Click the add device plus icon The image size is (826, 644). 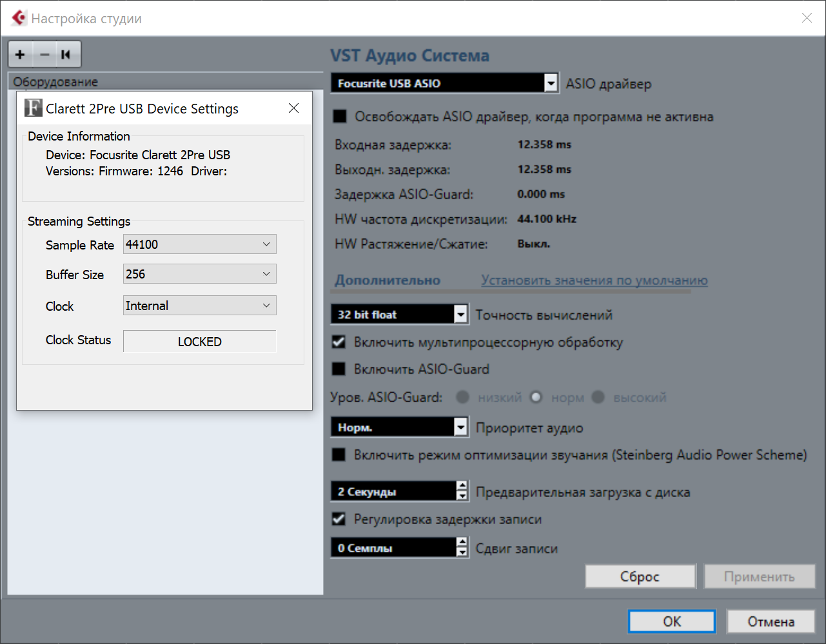point(20,55)
